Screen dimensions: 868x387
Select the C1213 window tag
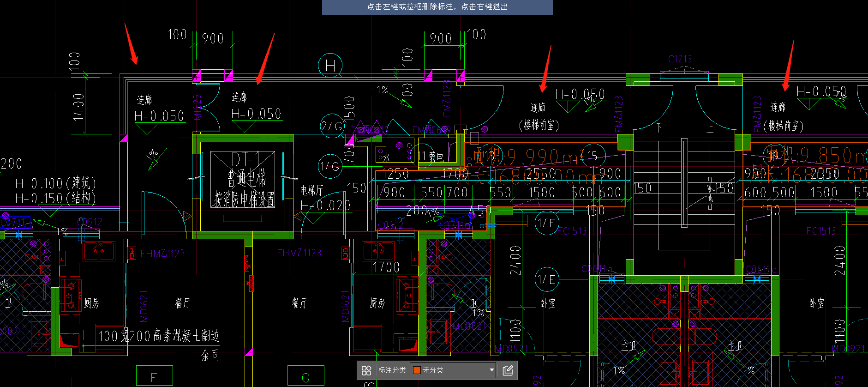coord(680,59)
